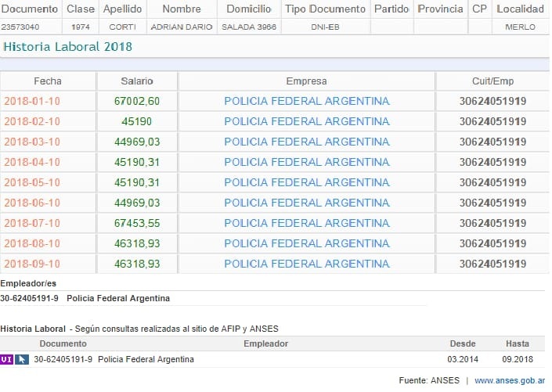Select the Cuit/Emp column header
This screenshot has width=552, height=392.
[x=492, y=81]
